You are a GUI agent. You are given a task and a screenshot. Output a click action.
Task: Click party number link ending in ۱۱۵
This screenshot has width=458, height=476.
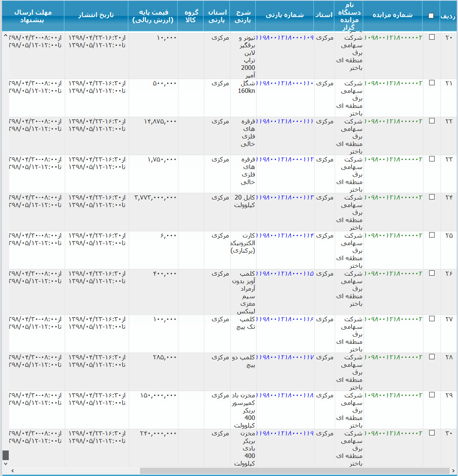pyautogui.click(x=285, y=274)
